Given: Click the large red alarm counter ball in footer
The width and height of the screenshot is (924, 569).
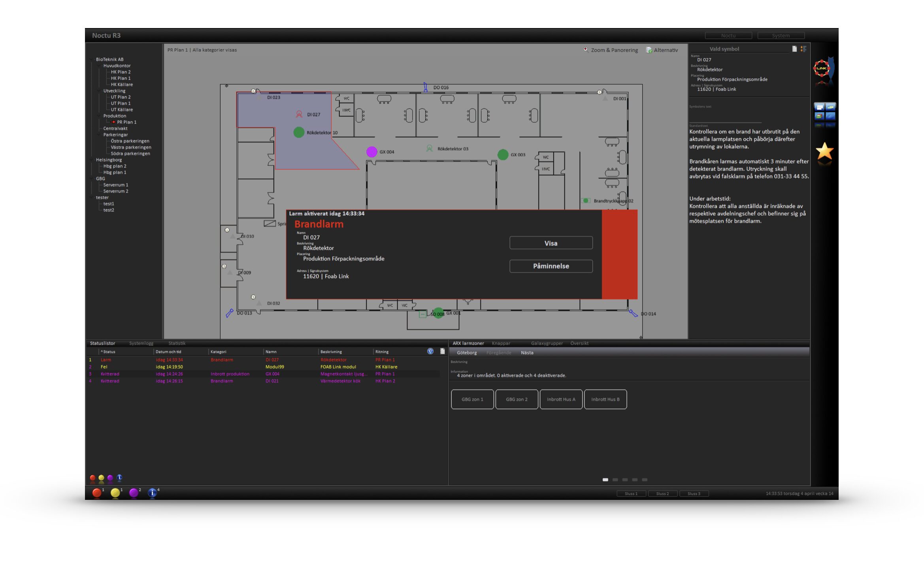Looking at the screenshot, I should (96, 492).
